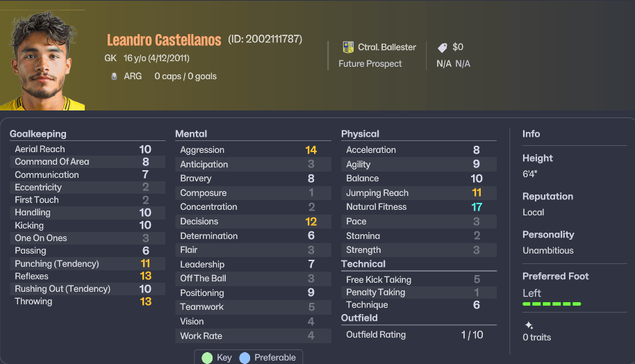Click the Unambitious personality text
The image size is (635, 364).
548,251
